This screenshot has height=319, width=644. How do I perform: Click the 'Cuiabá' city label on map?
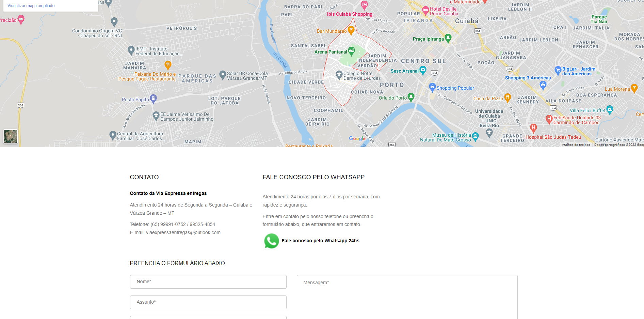[x=467, y=21]
